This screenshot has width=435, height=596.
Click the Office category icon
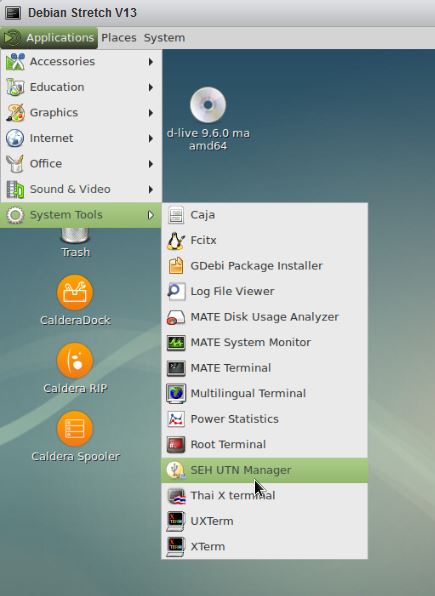(15, 163)
